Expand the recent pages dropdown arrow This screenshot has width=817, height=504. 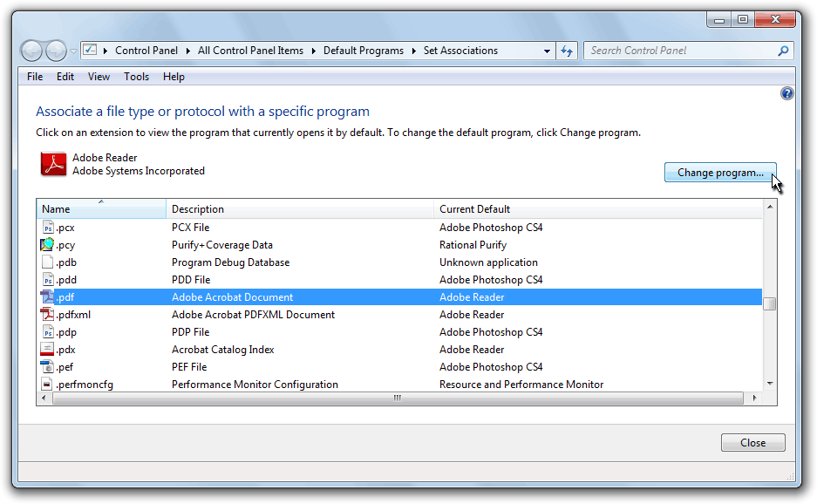73,51
